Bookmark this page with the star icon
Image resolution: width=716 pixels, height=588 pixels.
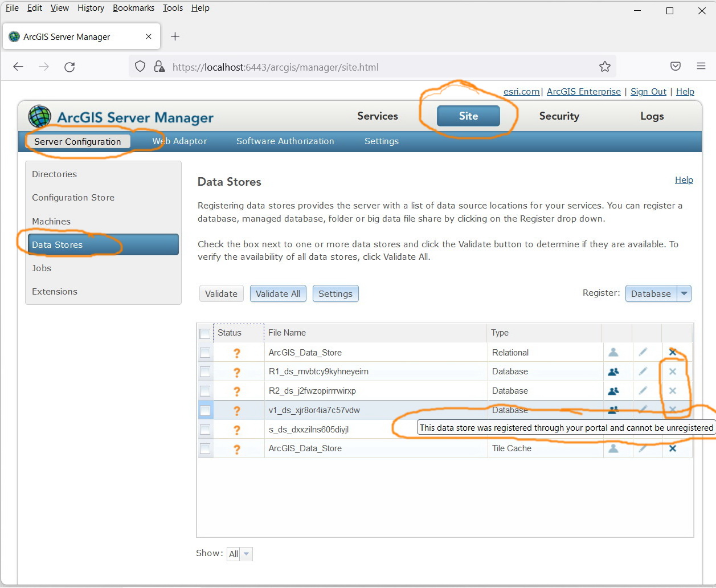coord(605,67)
